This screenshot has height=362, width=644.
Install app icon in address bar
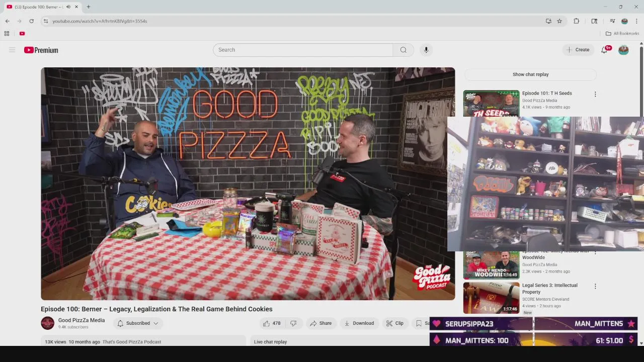(x=548, y=21)
